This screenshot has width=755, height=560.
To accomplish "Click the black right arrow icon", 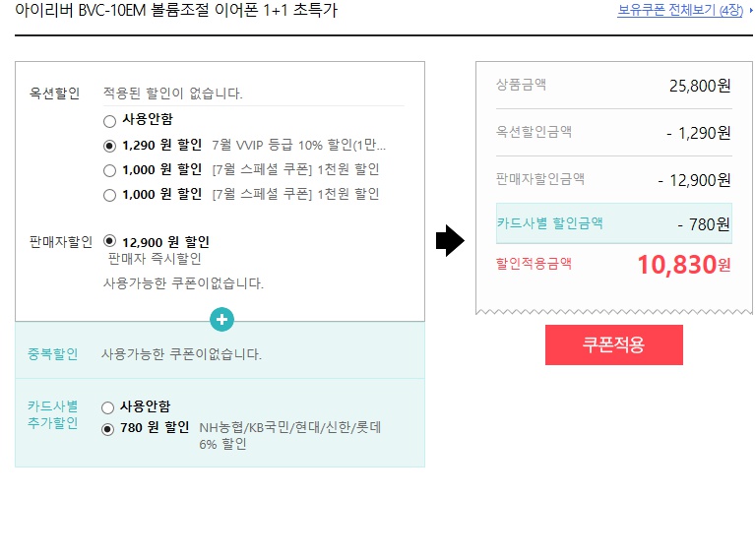I will coord(449,241).
